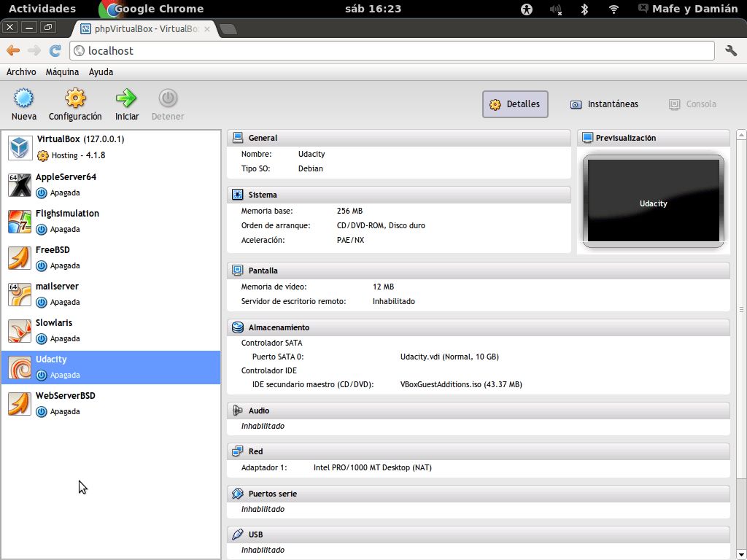Open the Ayuda menu
The height and width of the screenshot is (560, 747).
[x=101, y=71]
